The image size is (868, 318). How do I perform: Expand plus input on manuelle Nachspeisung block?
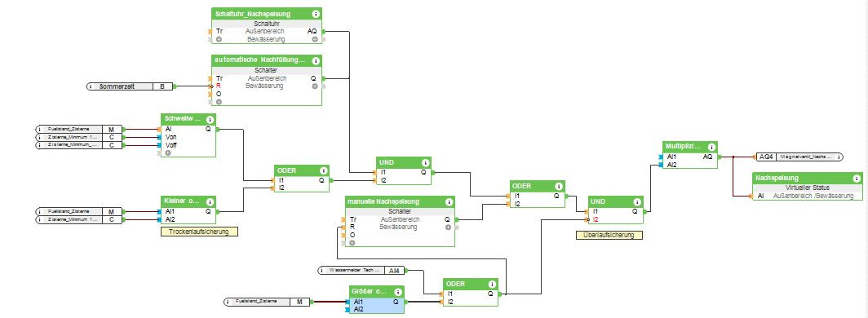[352, 242]
